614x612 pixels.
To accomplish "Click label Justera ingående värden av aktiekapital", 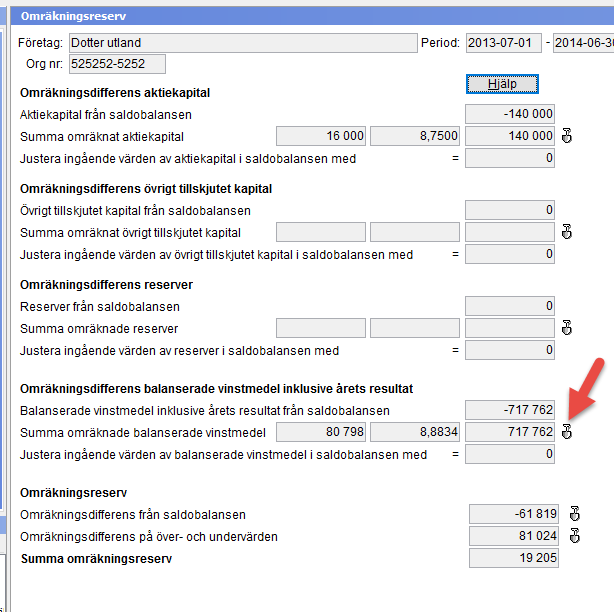I will [188, 159].
